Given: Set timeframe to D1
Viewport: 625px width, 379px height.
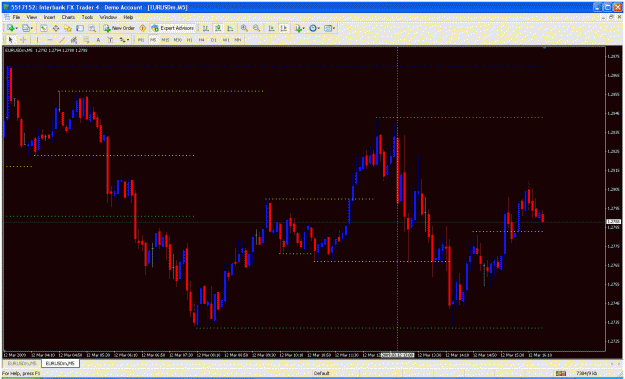Looking at the screenshot, I should 214,40.
